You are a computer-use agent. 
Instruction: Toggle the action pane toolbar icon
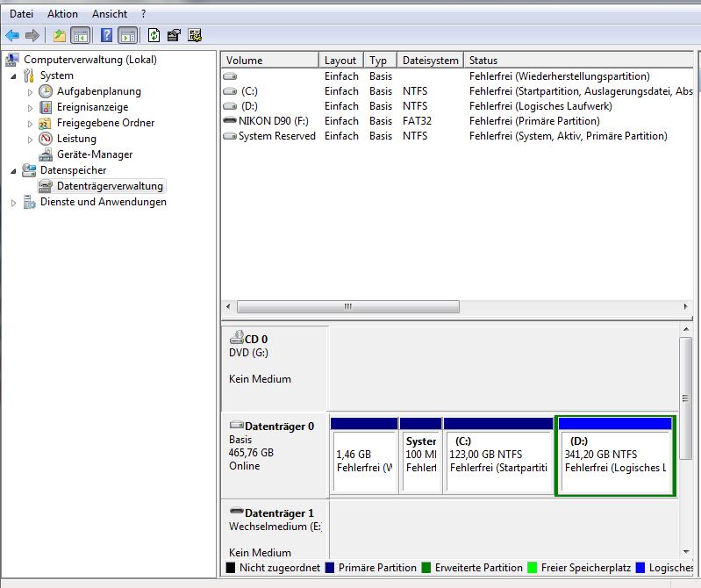[x=128, y=35]
